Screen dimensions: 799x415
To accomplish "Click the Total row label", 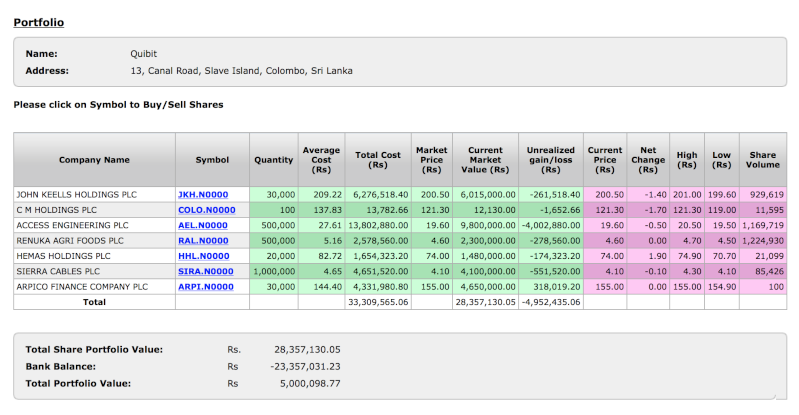I will point(94,302).
